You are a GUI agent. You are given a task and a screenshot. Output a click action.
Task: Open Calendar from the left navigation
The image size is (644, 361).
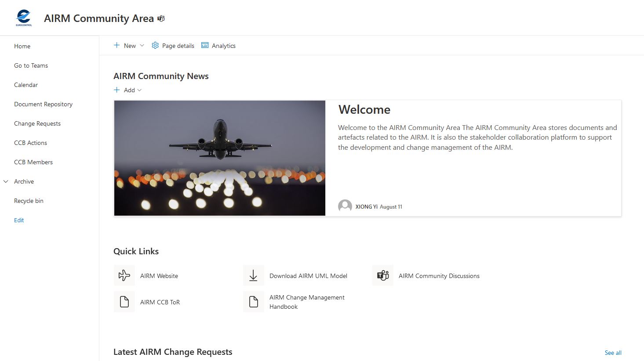[x=26, y=85]
